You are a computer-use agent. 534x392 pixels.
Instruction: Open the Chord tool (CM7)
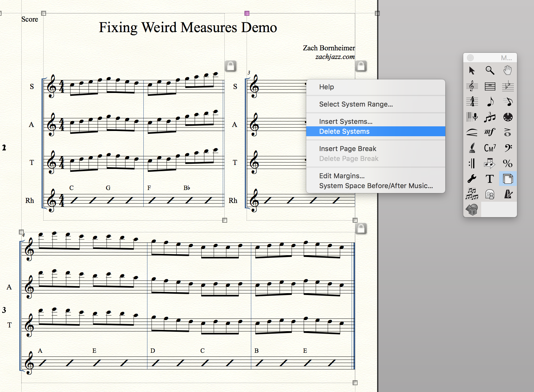490,148
